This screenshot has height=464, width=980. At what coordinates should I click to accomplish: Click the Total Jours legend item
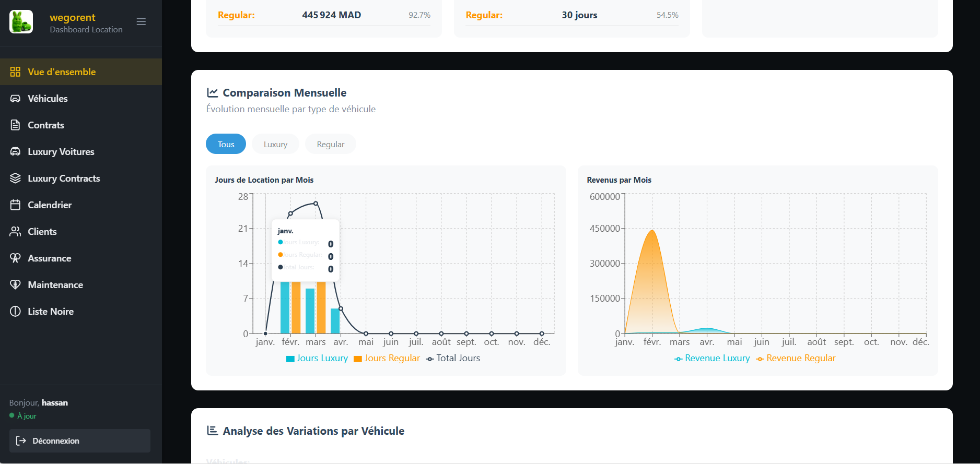point(453,359)
